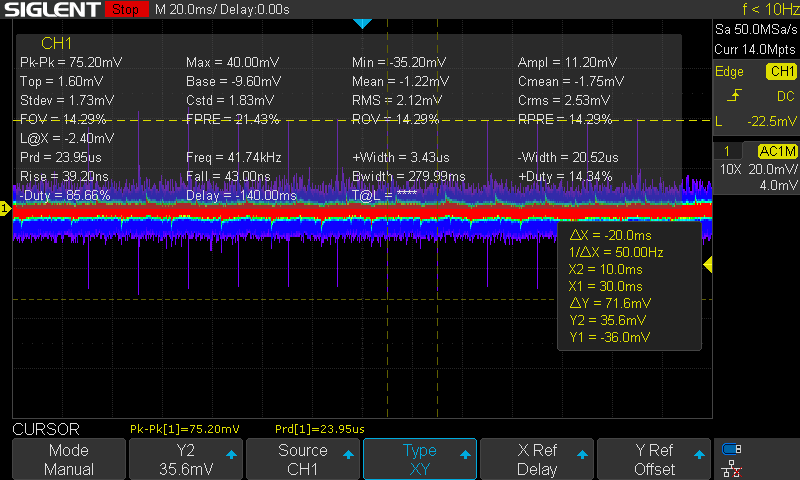Click the channel 1 ground level marker
The image size is (800, 480).
coord(5,208)
